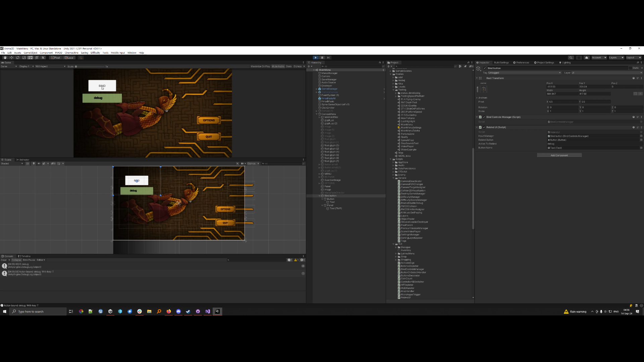Toggle Bind button active checkbox
The image size is (644, 362).
click(x=485, y=68)
